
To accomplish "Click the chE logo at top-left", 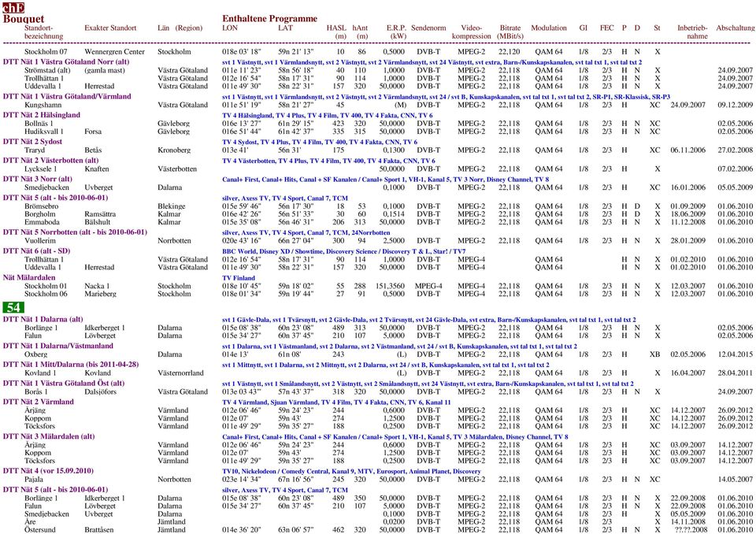I will 13,8.
